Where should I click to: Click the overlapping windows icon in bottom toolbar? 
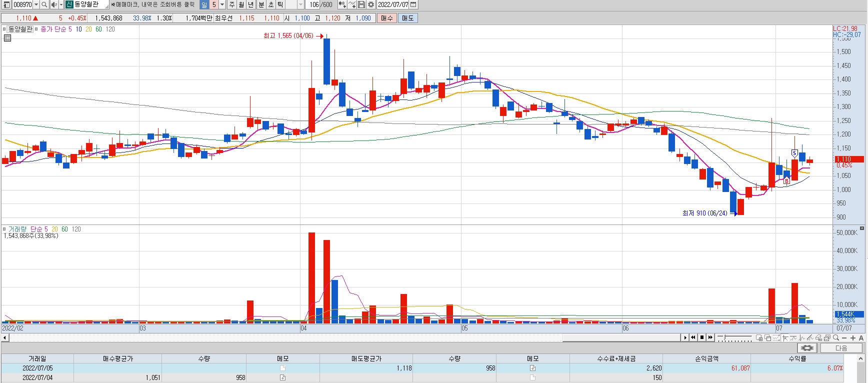[767, 337]
